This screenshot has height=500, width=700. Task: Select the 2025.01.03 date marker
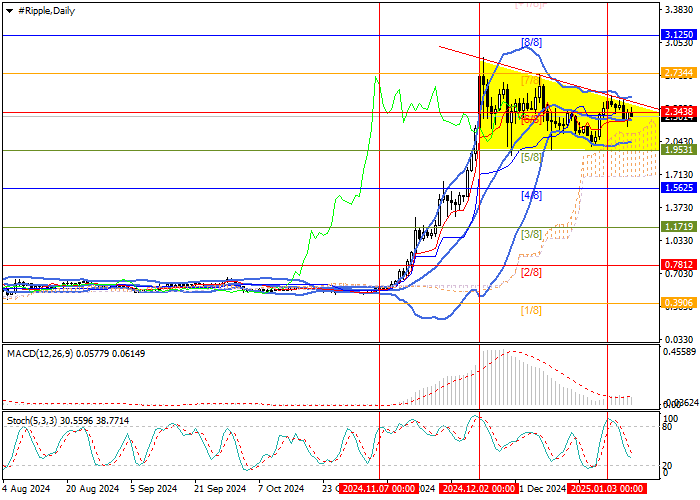(x=607, y=489)
